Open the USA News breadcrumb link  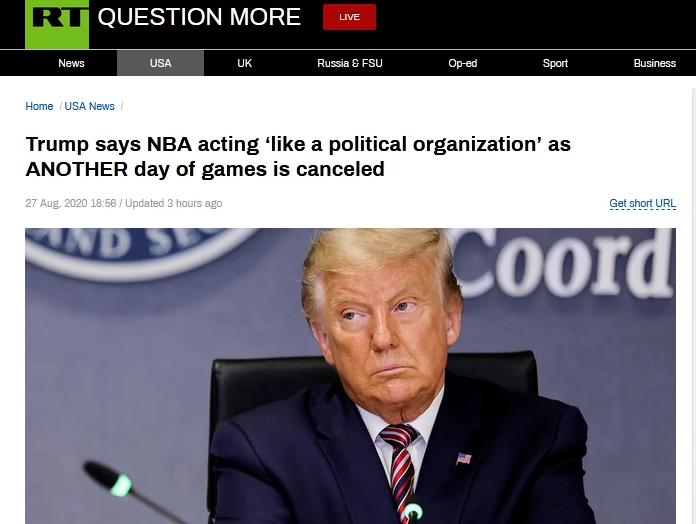pyautogui.click(x=90, y=106)
